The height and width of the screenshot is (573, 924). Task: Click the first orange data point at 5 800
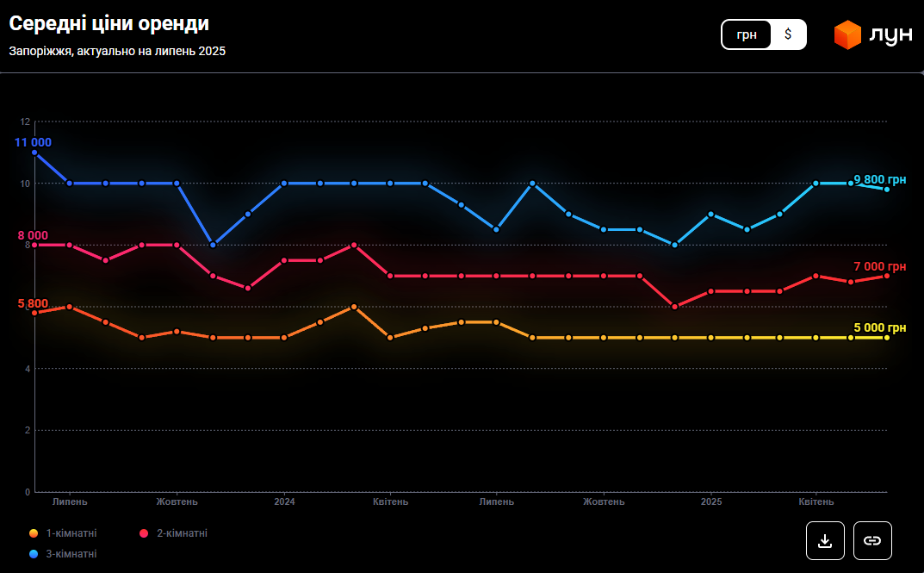[x=34, y=313]
